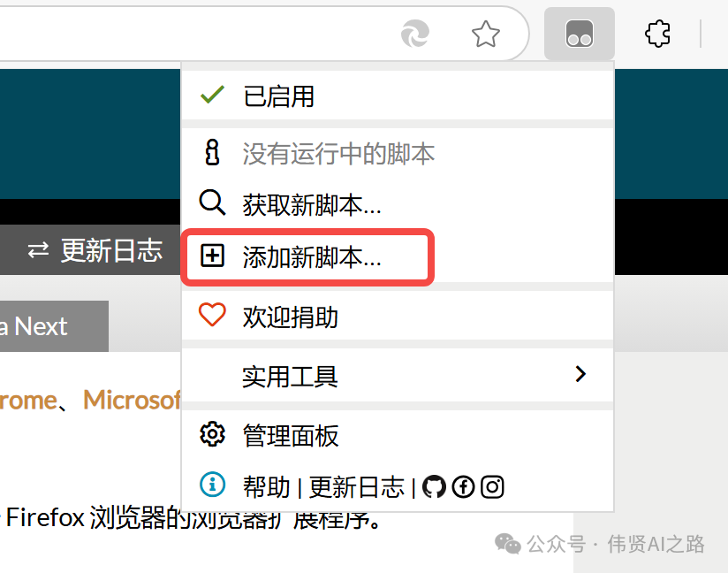
Task: Open the Instagram icon in the popup footer
Action: (x=492, y=487)
